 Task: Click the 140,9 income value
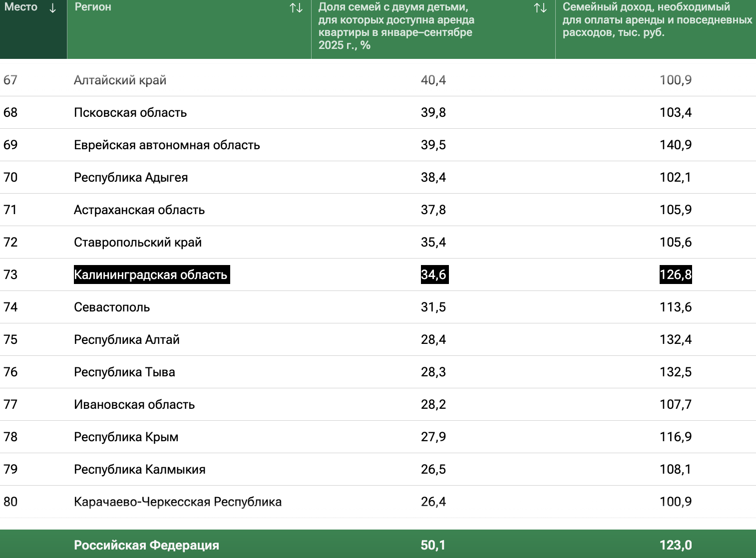click(675, 145)
